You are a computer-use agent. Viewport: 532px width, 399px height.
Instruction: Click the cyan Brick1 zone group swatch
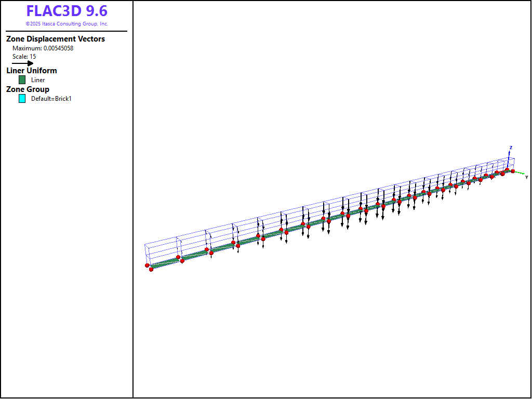[22, 99]
